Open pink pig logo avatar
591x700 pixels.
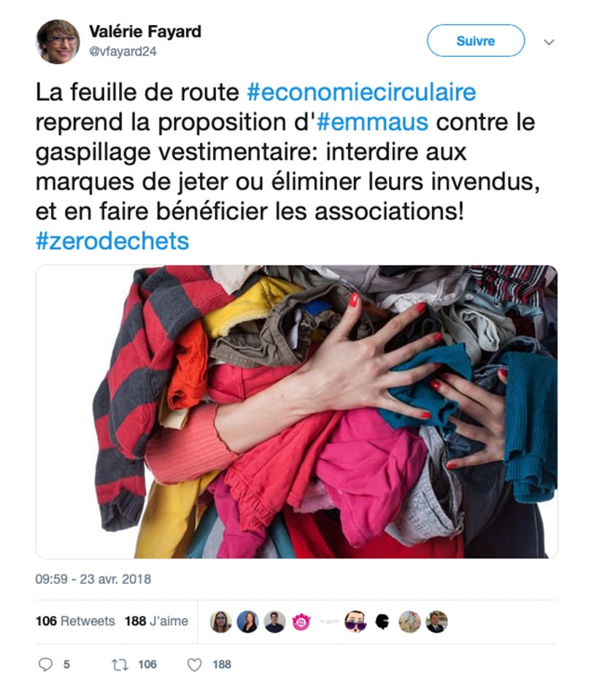(x=301, y=621)
